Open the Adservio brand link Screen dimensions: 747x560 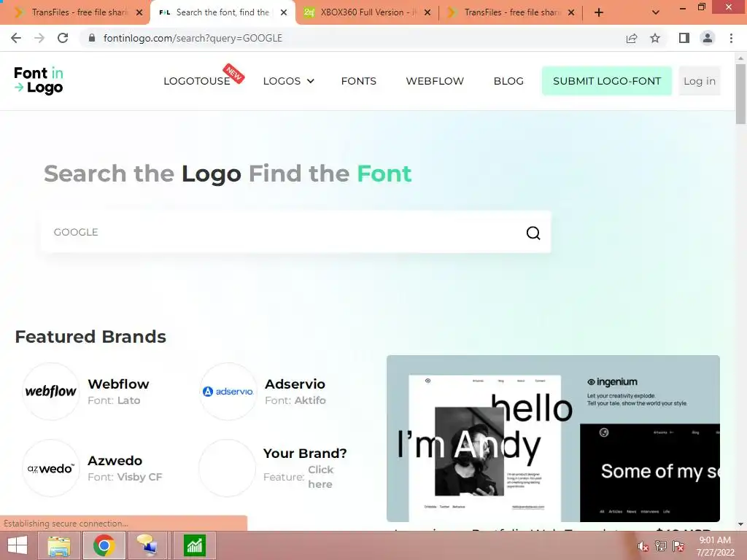pyautogui.click(x=295, y=384)
